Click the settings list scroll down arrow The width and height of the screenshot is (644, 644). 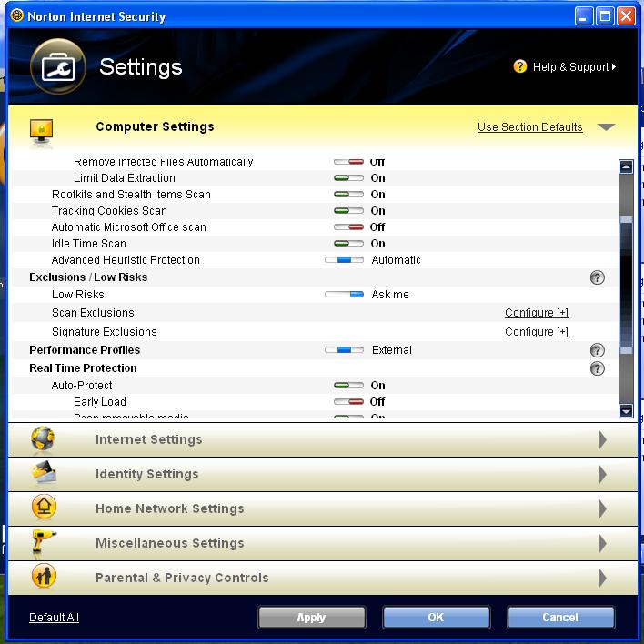(626, 411)
